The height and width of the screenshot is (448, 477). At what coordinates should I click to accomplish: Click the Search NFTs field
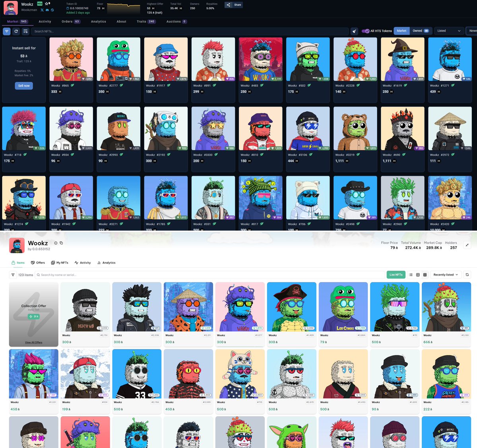[x=190, y=31]
